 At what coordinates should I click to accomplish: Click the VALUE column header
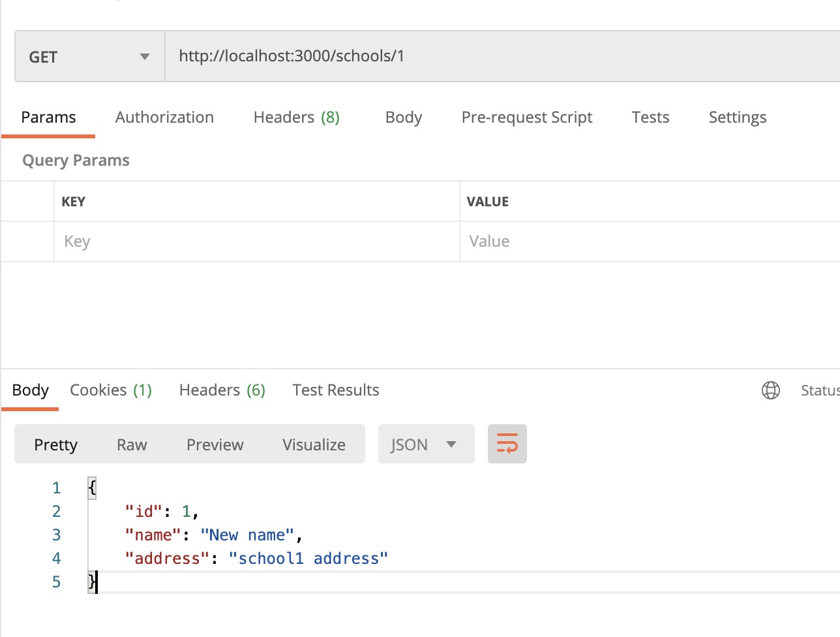pos(487,202)
